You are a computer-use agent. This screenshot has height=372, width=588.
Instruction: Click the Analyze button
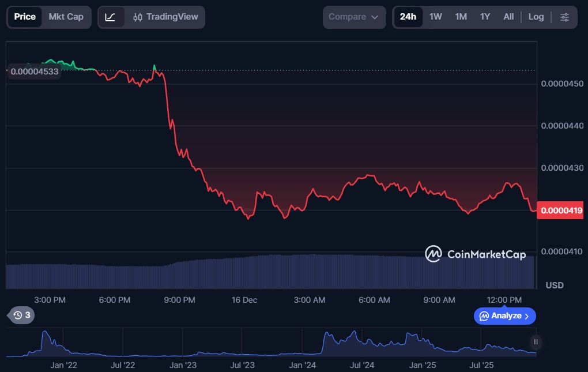click(x=504, y=316)
